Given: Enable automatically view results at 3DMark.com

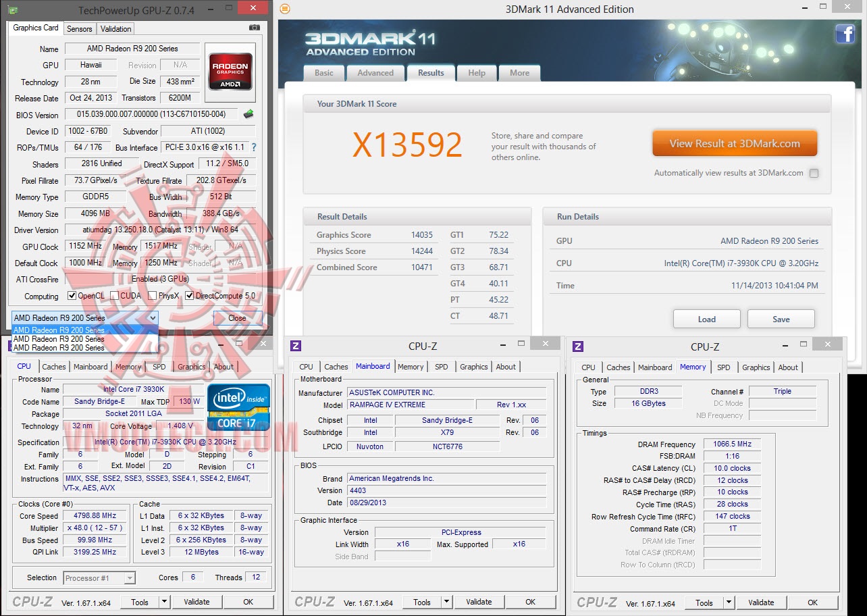Looking at the screenshot, I should pos(814,173).
